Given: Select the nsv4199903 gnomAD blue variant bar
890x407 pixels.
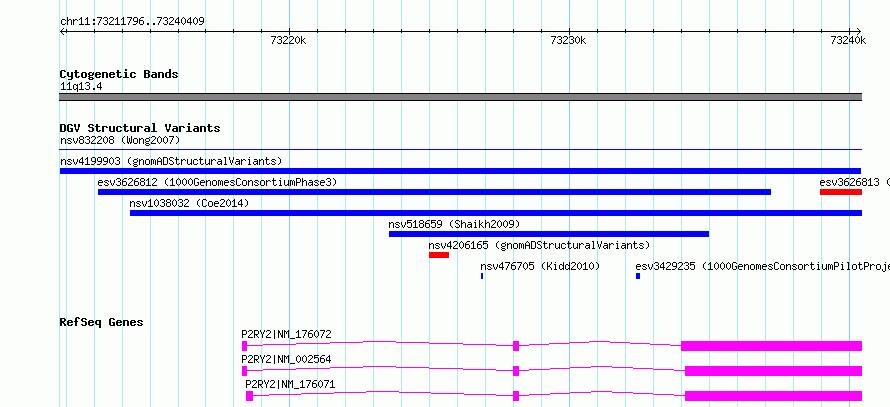Looking at the screenshot, I should [460, 171].
